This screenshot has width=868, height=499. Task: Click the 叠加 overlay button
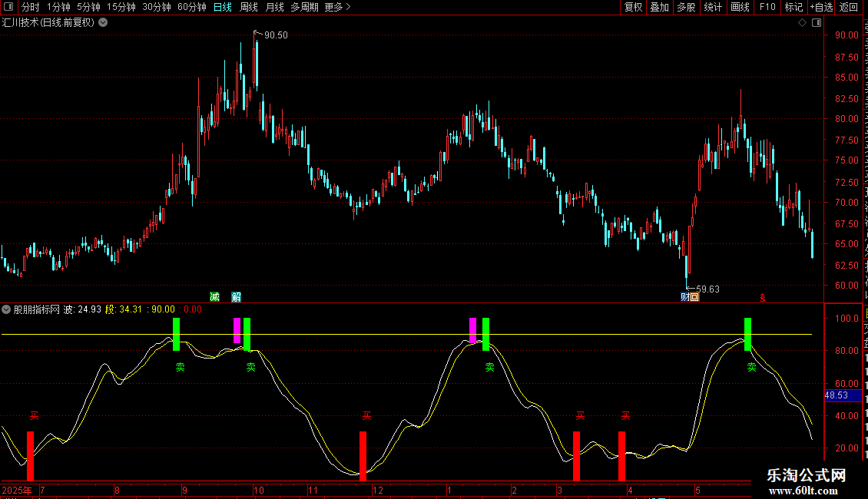tap(659, 7)
